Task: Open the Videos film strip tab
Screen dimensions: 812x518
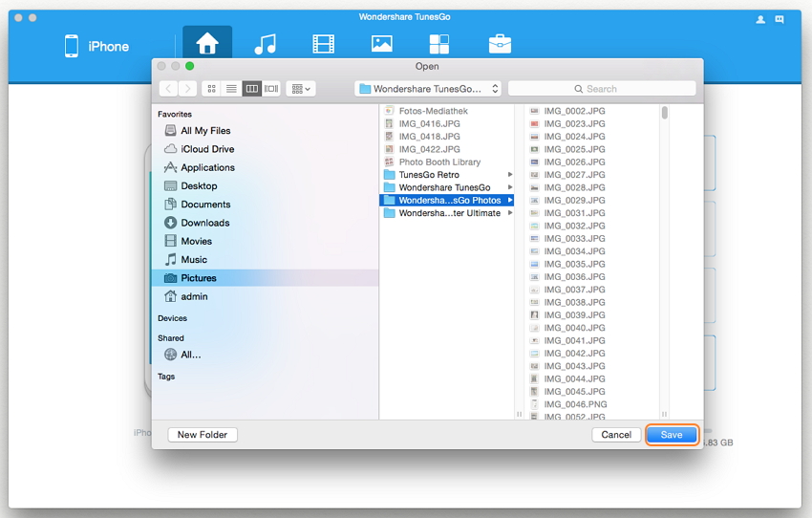Action: click(323, 44)
